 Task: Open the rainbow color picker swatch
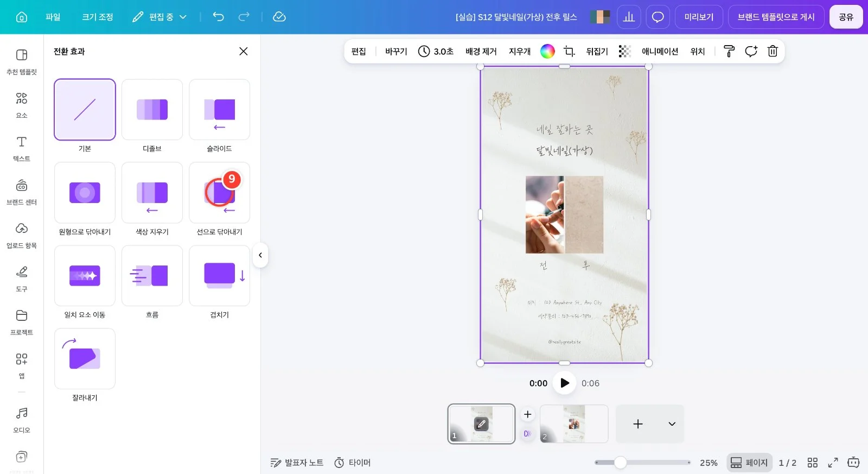pyautogui.click(x=547, y=51)
